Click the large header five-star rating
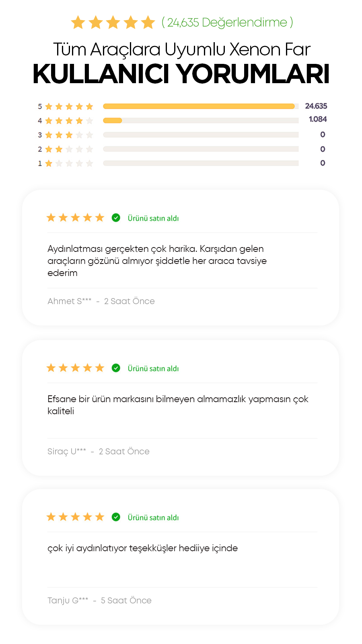 (113, 22)
